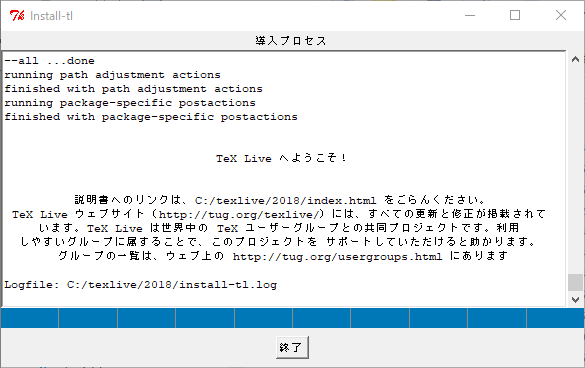Maximize the Install-tl window
585x368 pixels.
coord(515,15)
